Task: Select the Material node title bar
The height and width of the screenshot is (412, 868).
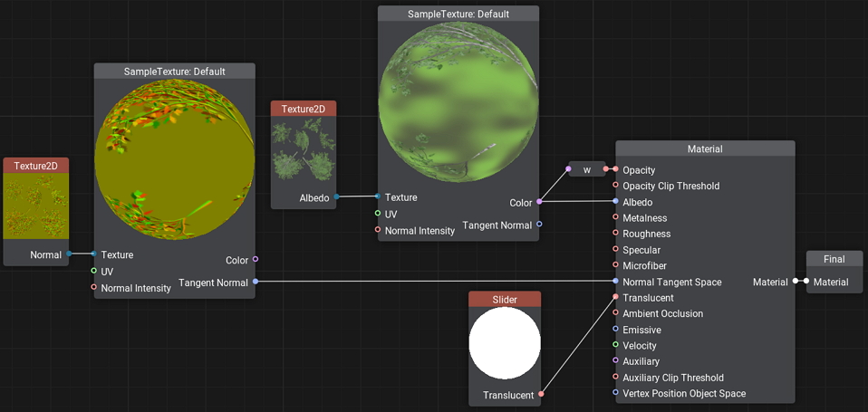Action: point(705,149)
